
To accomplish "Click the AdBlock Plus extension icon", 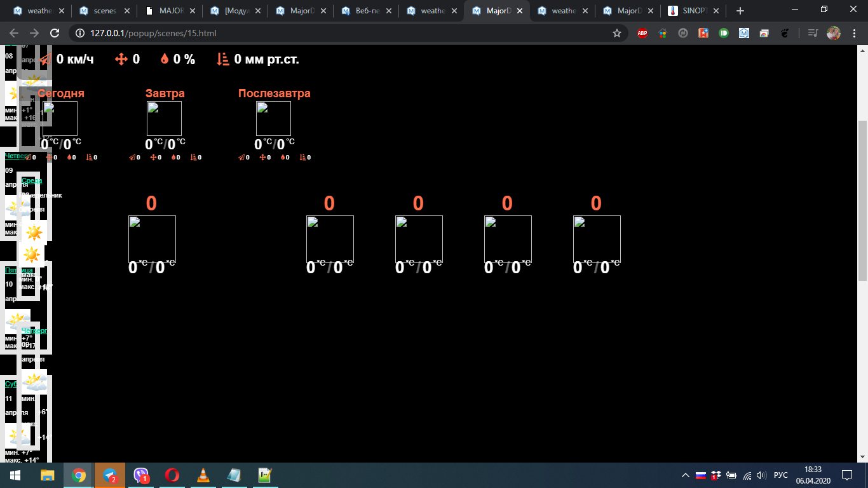I will (642, 33).
